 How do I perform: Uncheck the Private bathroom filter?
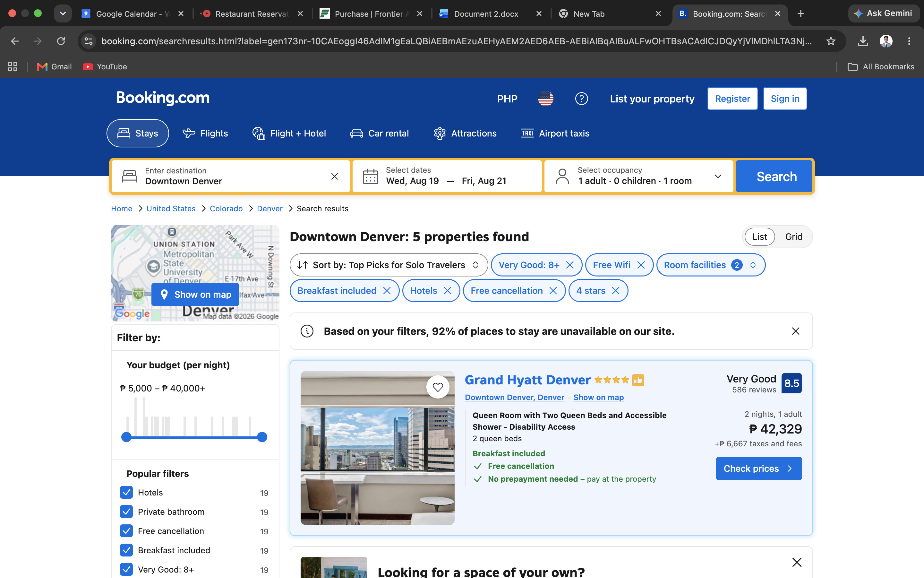[126, 512]
